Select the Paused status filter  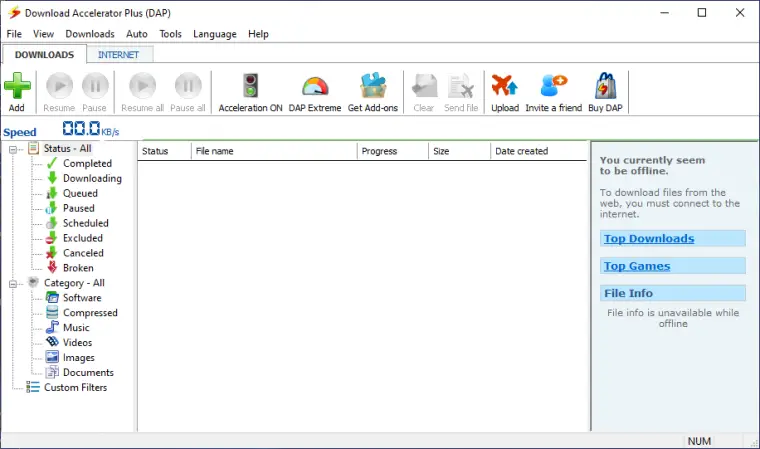point(79,208)
